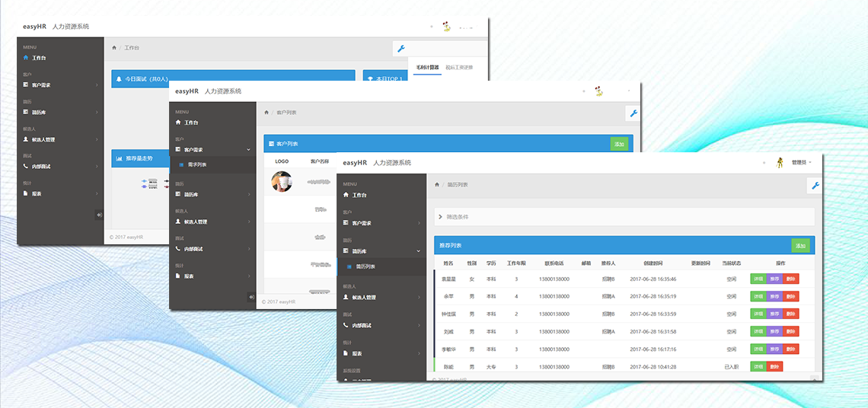This screenshot has height=408, width=868.
Task: Click the customer logo thumbnail in 客户列表
Action: 282,181
